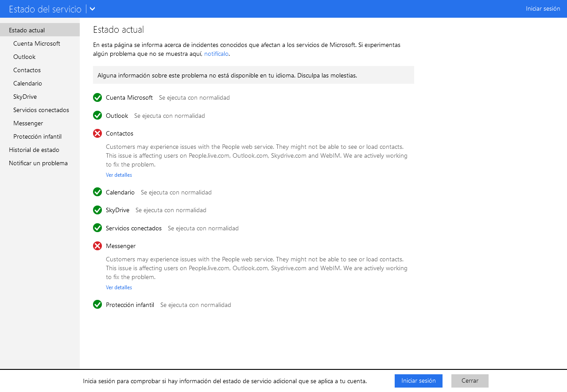Expand the Estado del servicio header dropdown
This screenshot has width=567, height=392.
coord(92,8)
